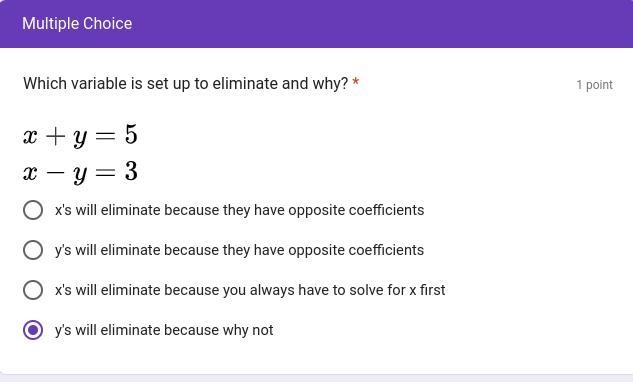Click the number 5 in the first equation
The width and height of the screenshot is (633, 382).
point(131,134)
